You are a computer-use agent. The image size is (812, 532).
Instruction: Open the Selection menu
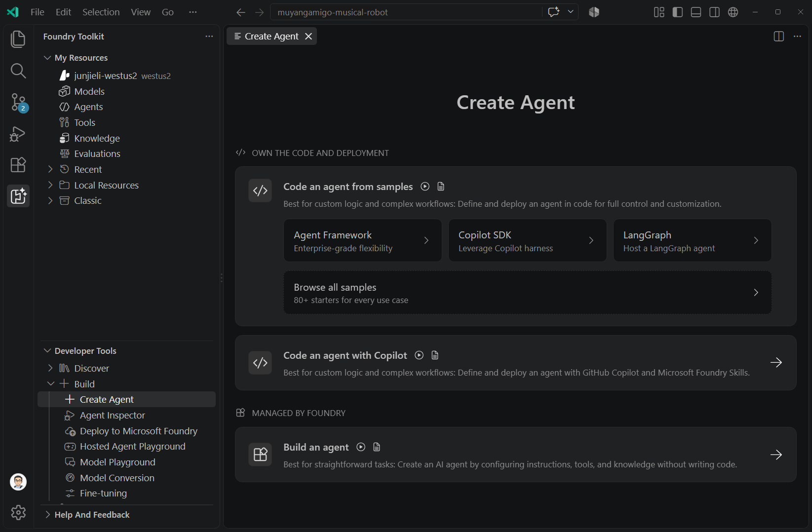pyautogui.click(x=101, y=12)
